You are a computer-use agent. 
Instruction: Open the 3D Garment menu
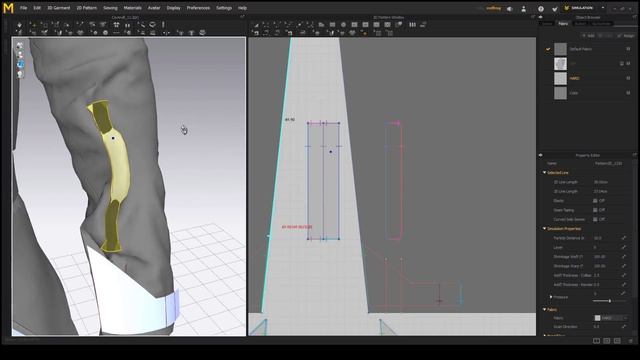click(x=59, y=8)
